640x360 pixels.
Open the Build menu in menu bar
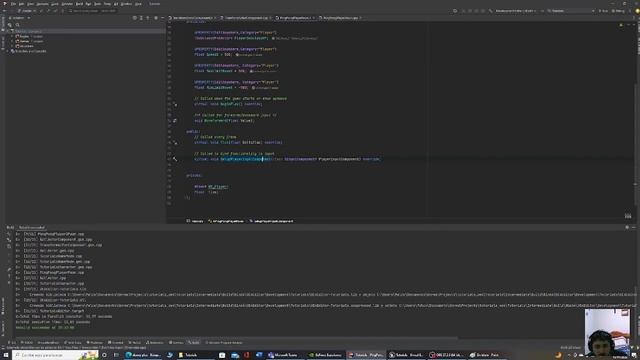tap(79, 4)
